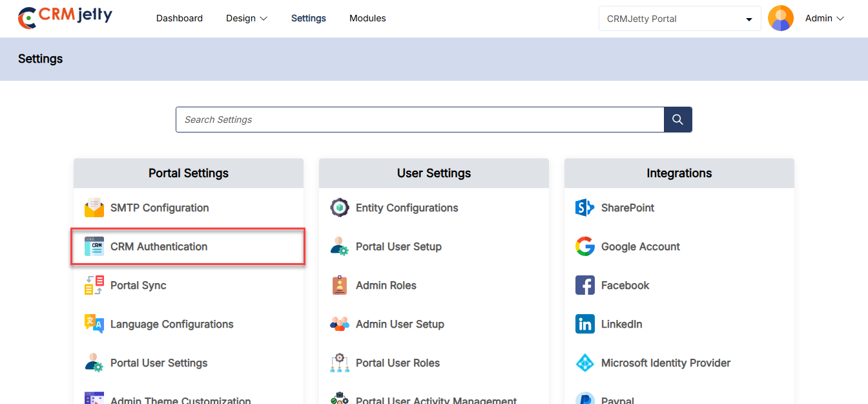Viewport: 868px width, 404px height.
Task: Click the Facebook logo icon
Action: coord(584,285)
